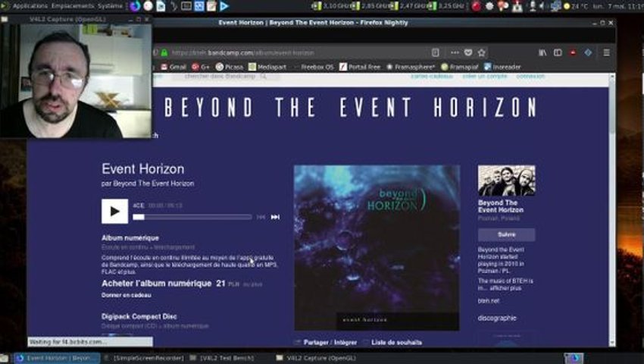Click the band photo thumbnail
Image resolution: width=644 pixels, height=364 pixels.
pyautogui.click(x=506, y=180)
